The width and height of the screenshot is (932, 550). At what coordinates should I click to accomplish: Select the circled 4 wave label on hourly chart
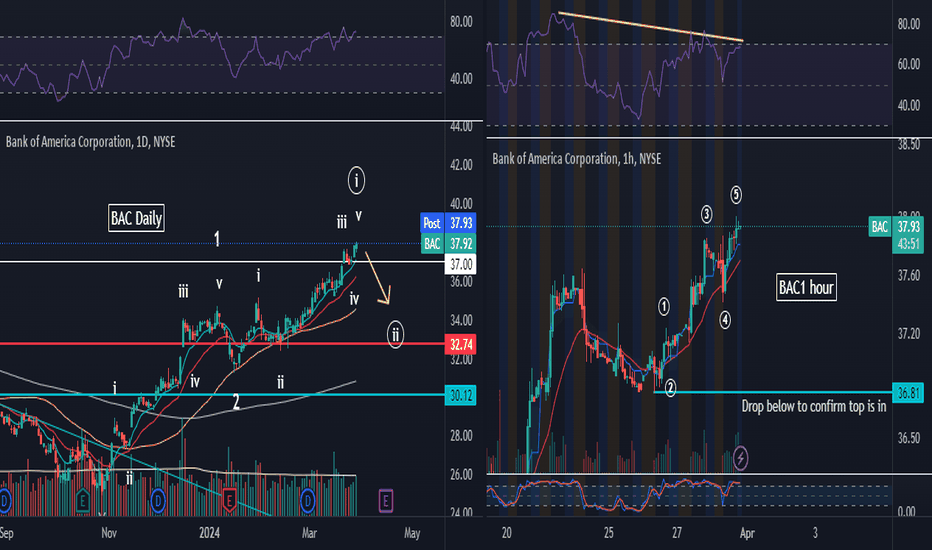[725, 320]
